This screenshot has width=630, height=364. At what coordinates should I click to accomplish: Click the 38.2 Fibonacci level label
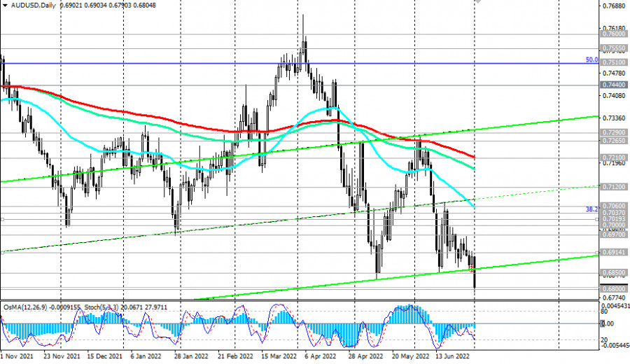pos(591,209)
